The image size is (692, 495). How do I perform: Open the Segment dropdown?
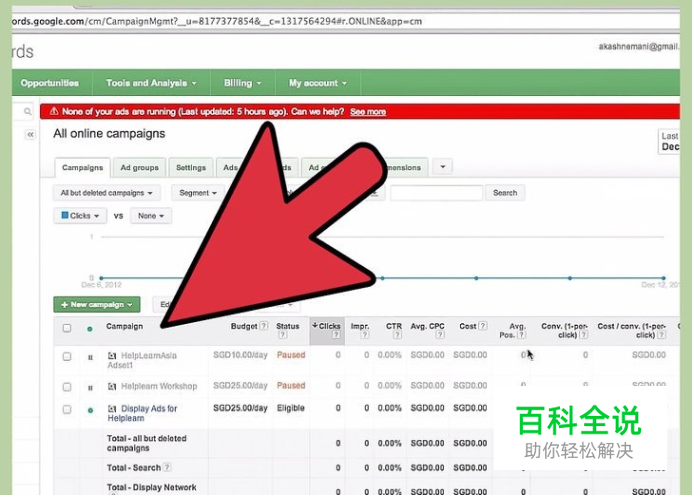click(198, 193)
